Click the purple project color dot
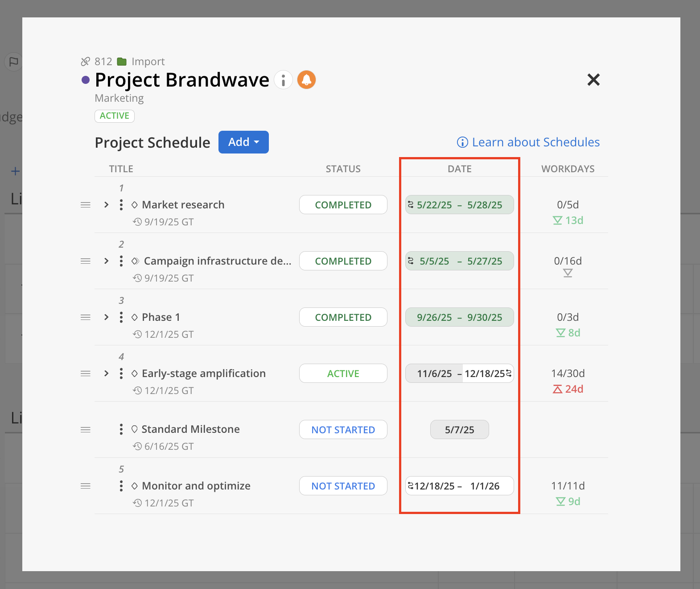The image size is (700, 589). point(86,80)
